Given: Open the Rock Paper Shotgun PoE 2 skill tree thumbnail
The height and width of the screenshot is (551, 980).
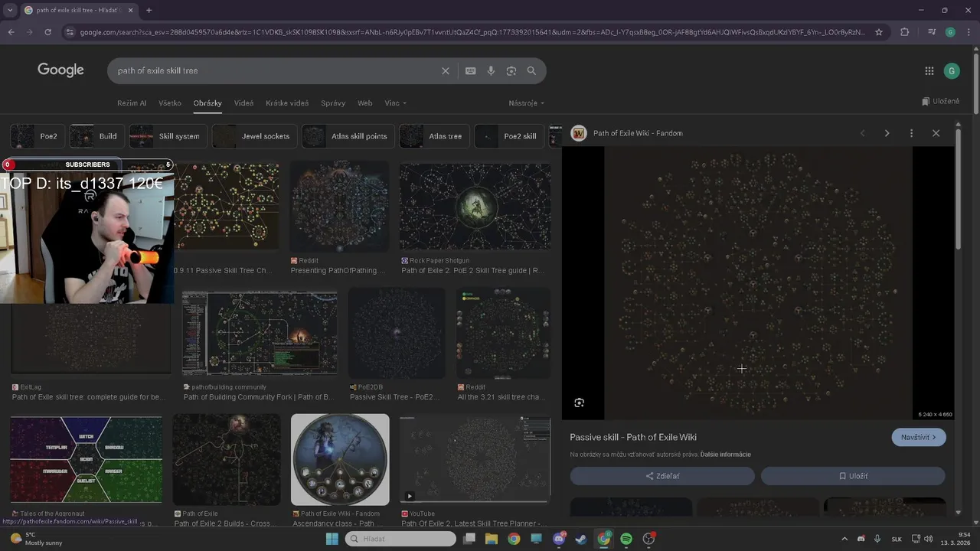Looking at the screenshot, I should 475,207.
